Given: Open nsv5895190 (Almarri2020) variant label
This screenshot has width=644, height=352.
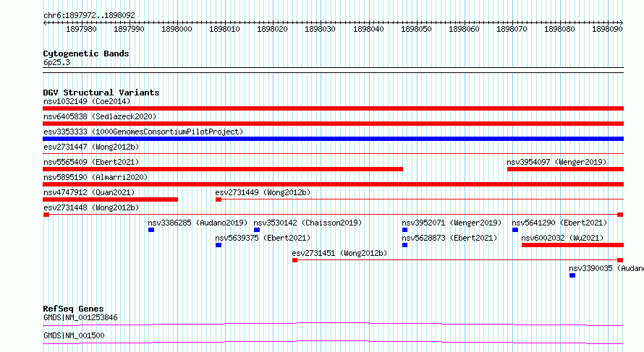Looking at the screenshot, I should [x=96, y=177].
